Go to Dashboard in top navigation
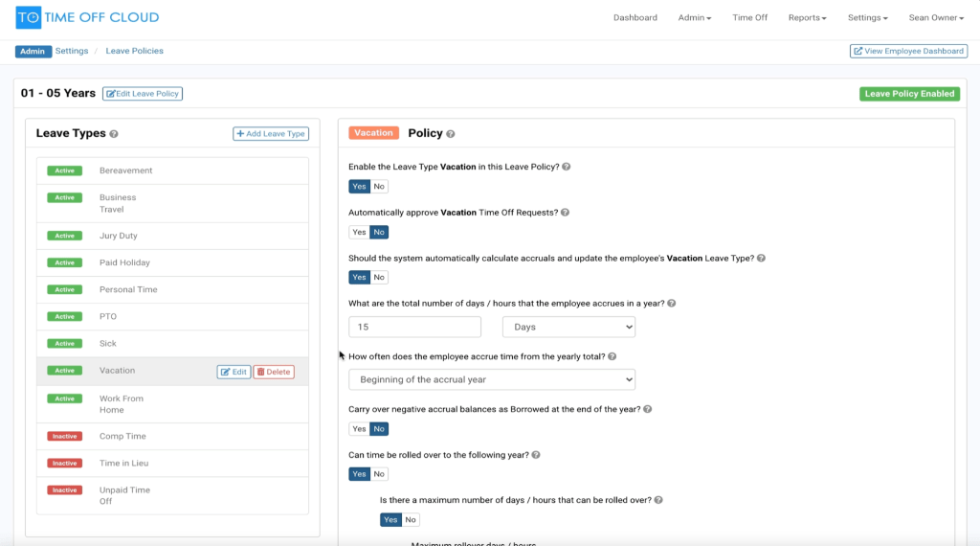980x546 pixels. [x=635, y=17]
